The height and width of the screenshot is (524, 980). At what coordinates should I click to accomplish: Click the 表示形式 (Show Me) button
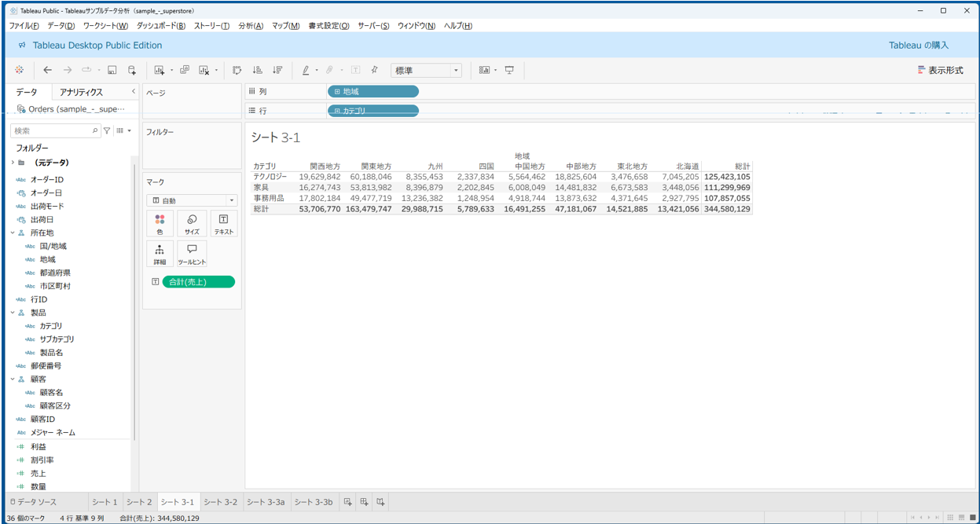(x=940, y=70)
